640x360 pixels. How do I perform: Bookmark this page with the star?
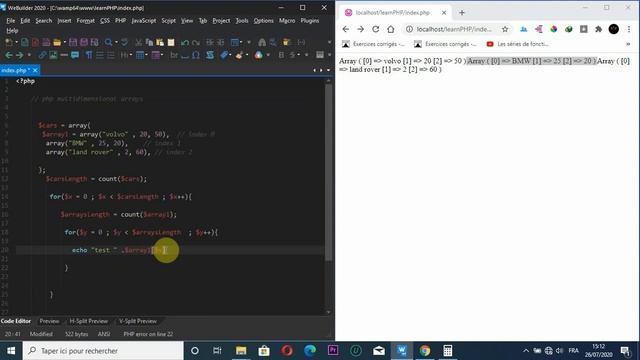[505, 29]
